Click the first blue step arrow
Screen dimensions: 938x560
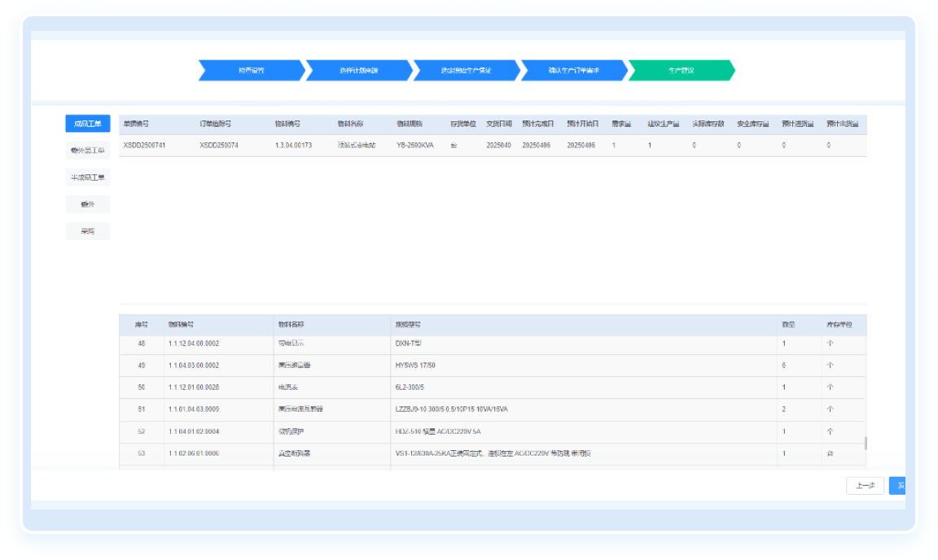[251, 71]
